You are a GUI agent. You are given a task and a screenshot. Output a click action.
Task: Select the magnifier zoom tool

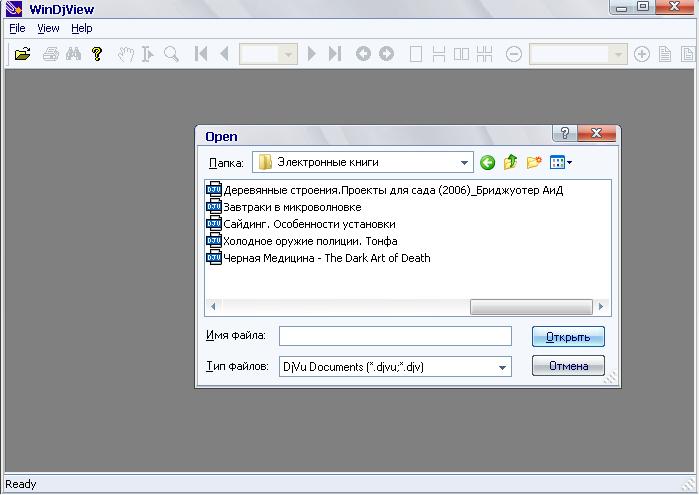coord(171,54)
